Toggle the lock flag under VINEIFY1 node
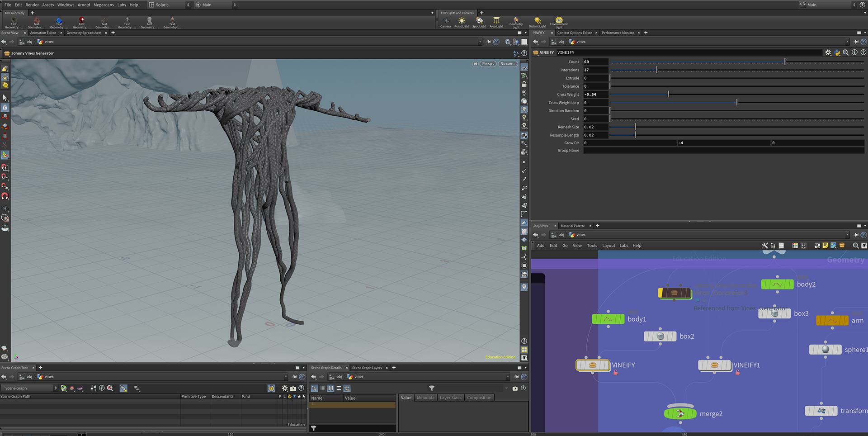This screenshot has height=436, width=868. point(738,373)
